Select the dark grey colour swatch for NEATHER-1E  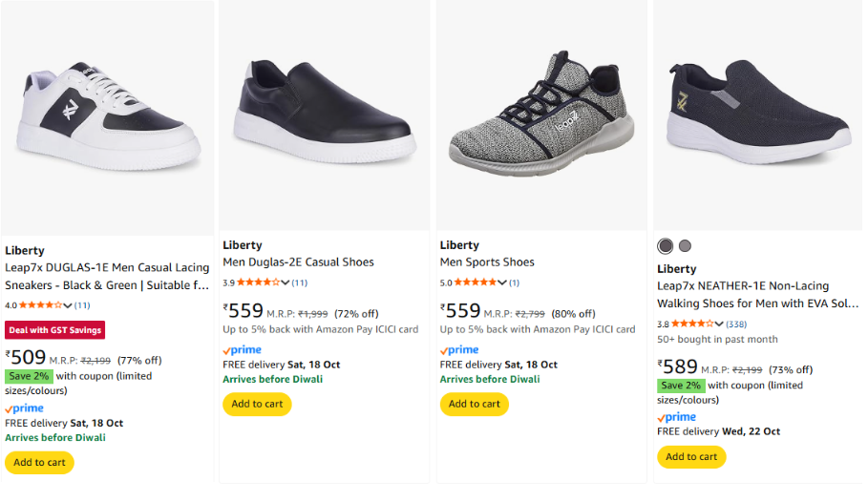[x=666, y=246]
